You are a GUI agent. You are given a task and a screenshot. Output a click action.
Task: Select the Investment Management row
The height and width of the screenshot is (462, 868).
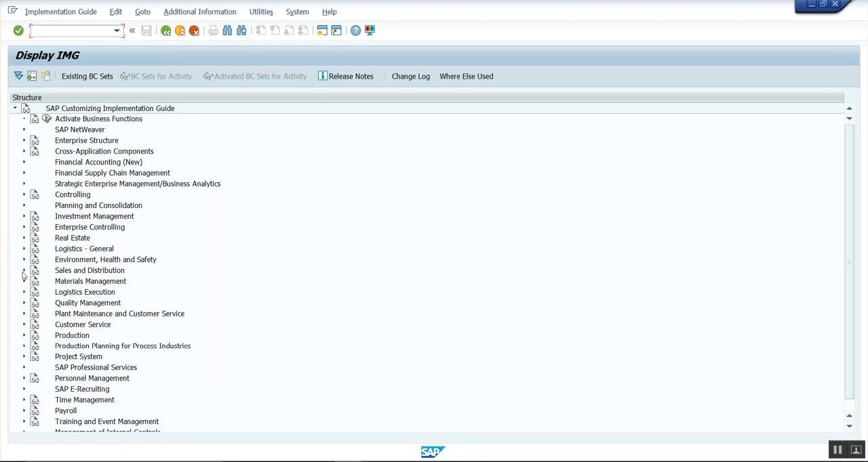(x=94, y=216)
